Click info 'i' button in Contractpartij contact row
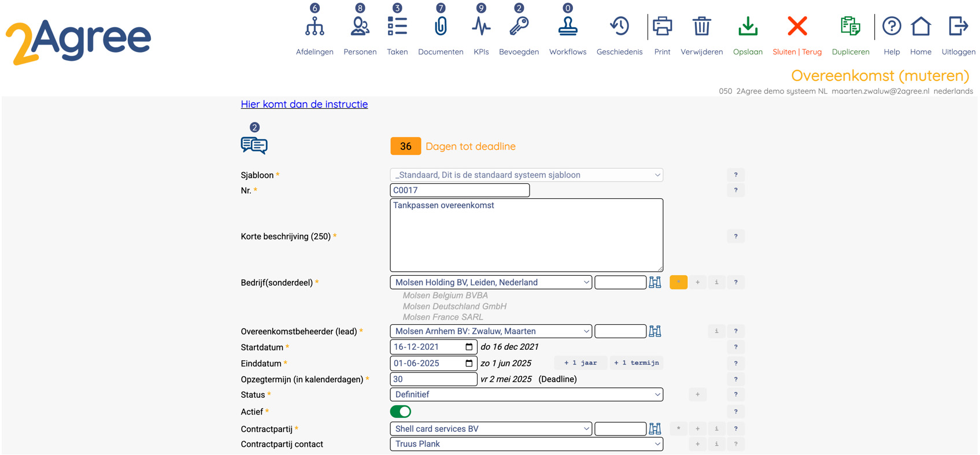980x455 pixels. click(x=716, y=444)
